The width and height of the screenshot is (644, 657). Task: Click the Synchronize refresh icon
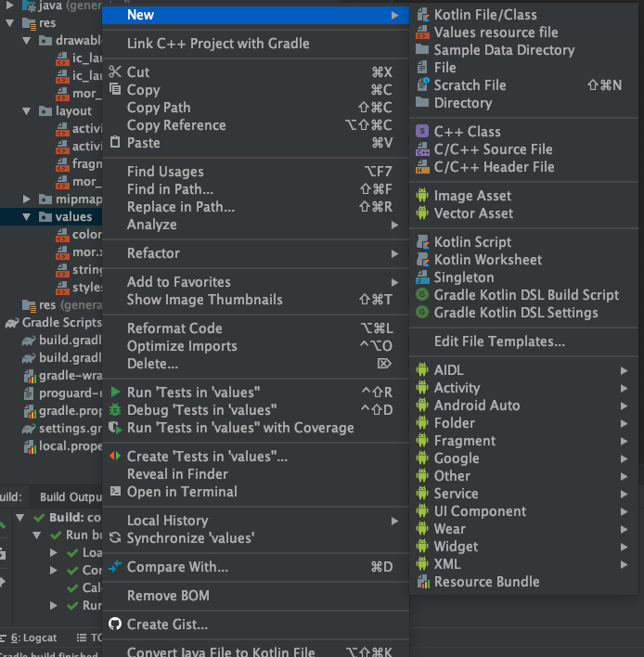tap(115, 537)
